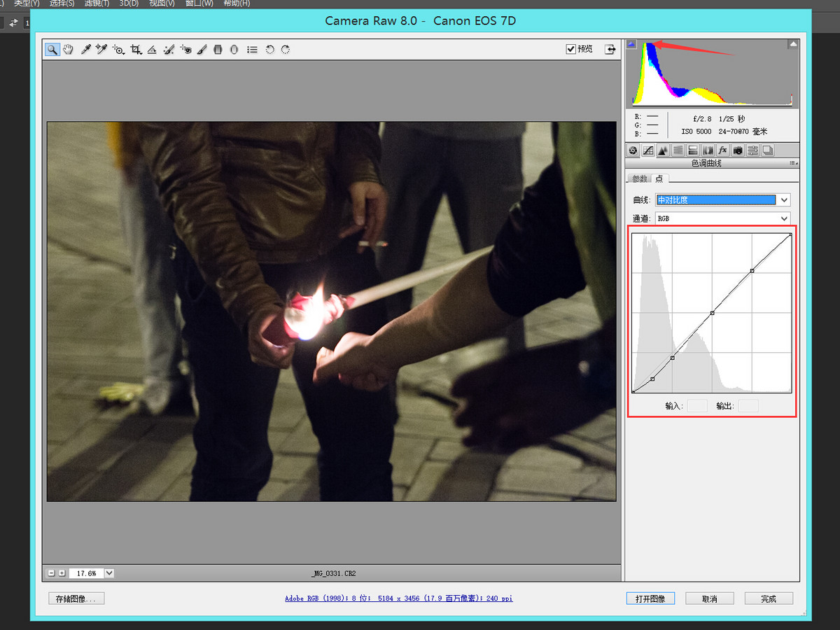Image resolution: width=840 pixels, height=630 pixels.
Task: Select the Hand tool
Action: [x=68, y=50]
